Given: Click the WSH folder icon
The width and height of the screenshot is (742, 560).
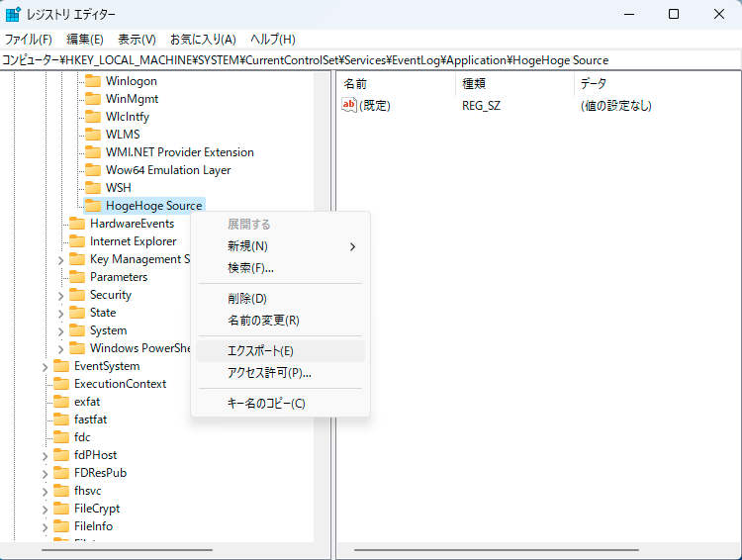Looking at the screenshot, I should pos(92,188).
